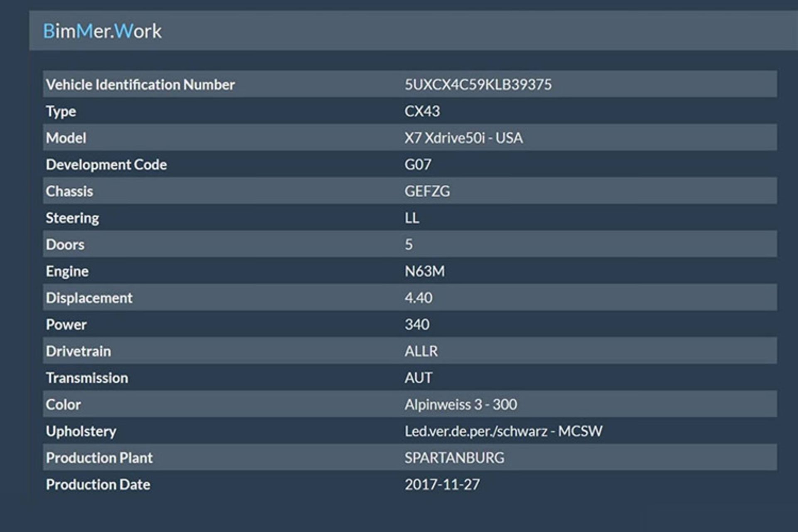
Task: Click the Development Code value G07
Action: [418, 165]
